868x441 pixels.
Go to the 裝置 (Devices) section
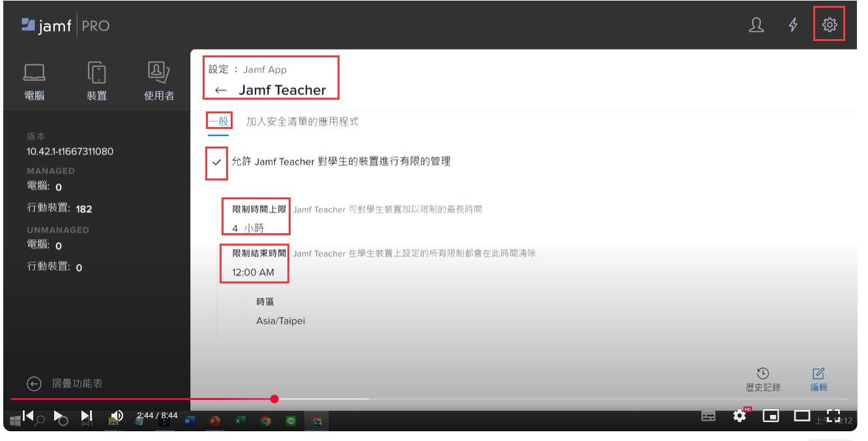pos(96,81)
